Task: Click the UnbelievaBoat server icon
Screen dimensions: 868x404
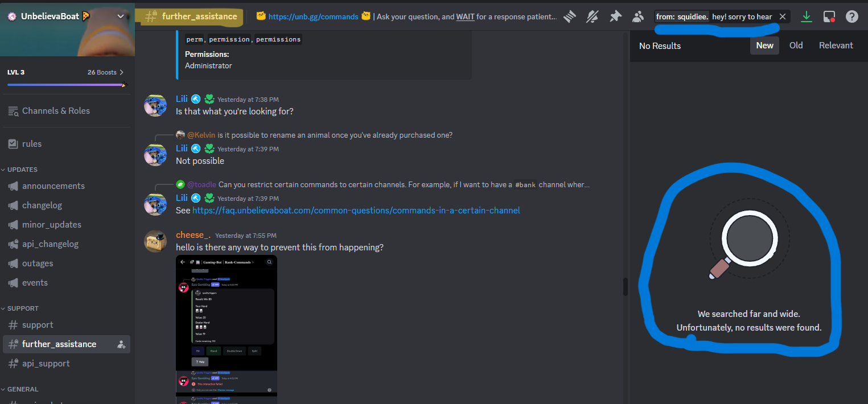Action: coord(12,17)
